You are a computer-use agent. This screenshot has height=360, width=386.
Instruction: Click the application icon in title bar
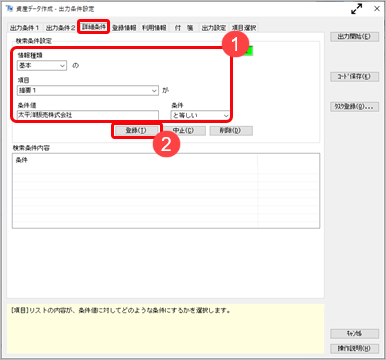[x=10, y=8]
